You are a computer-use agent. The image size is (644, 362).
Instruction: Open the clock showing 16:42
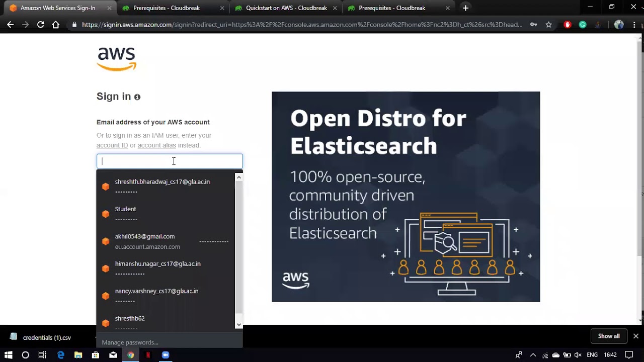pos(610,355)
